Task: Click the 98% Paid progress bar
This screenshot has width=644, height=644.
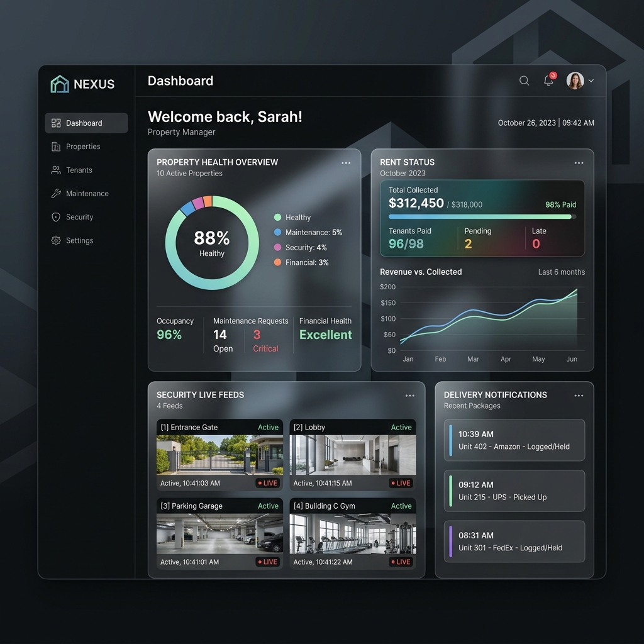Action: pyautogui.click(x=482, y=217)
